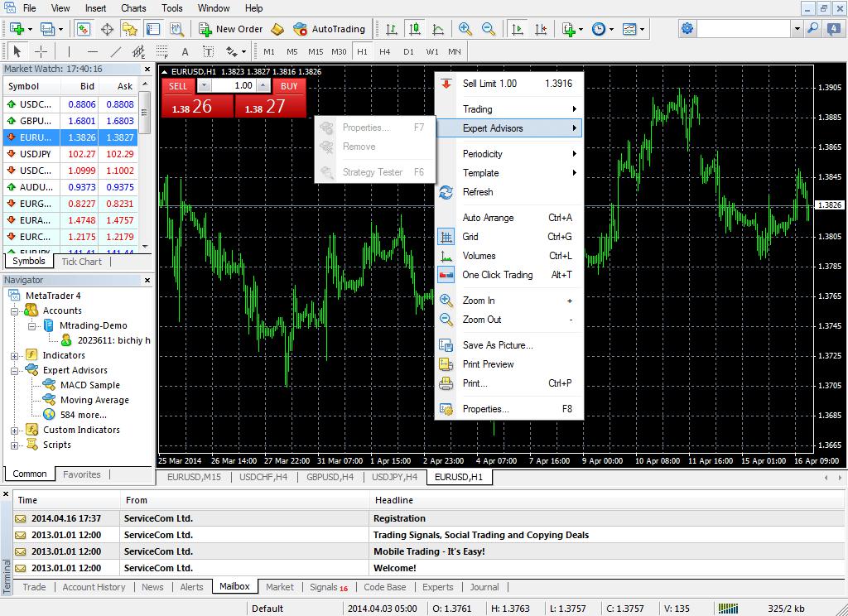
Task: Choose chart Properties... F8 in context menu
Action: (509, 409)
